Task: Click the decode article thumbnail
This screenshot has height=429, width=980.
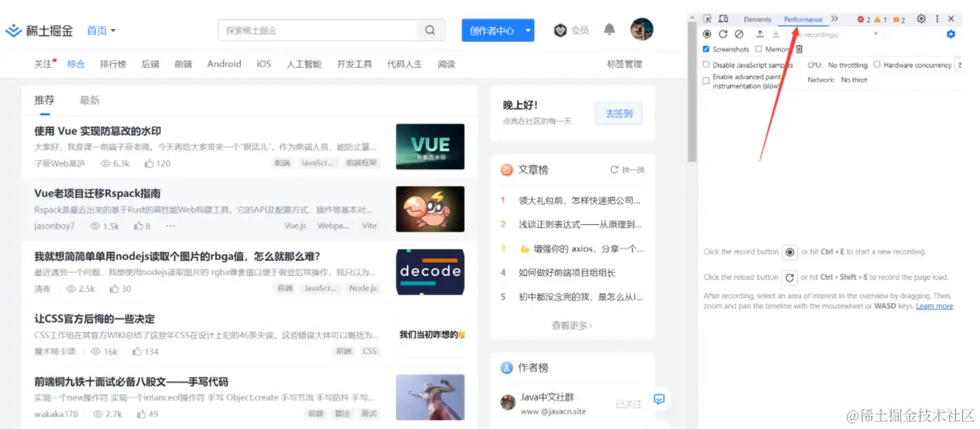Action: pos(430,272)
